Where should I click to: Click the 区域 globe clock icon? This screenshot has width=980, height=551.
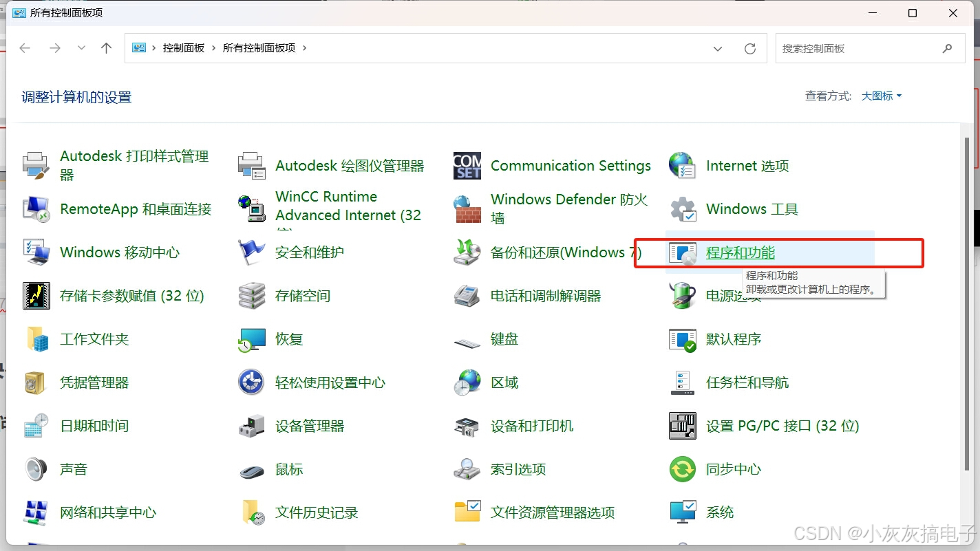tap(467, 382)
